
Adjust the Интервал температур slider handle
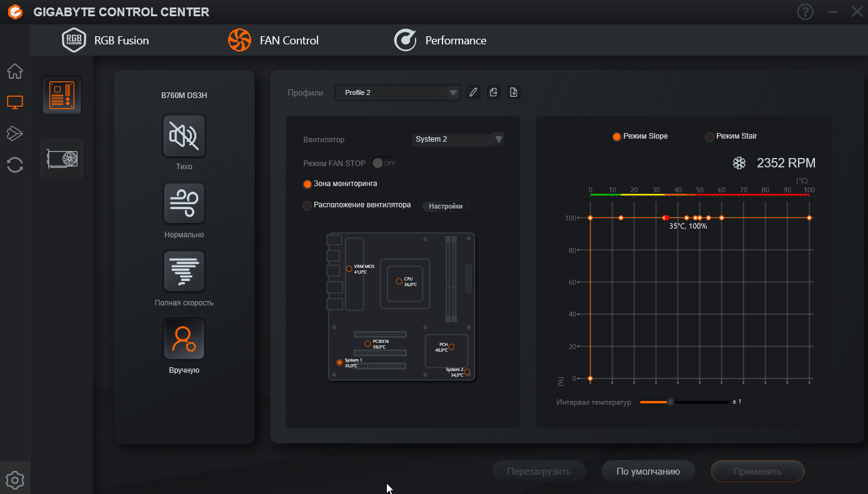coord(671,402)
